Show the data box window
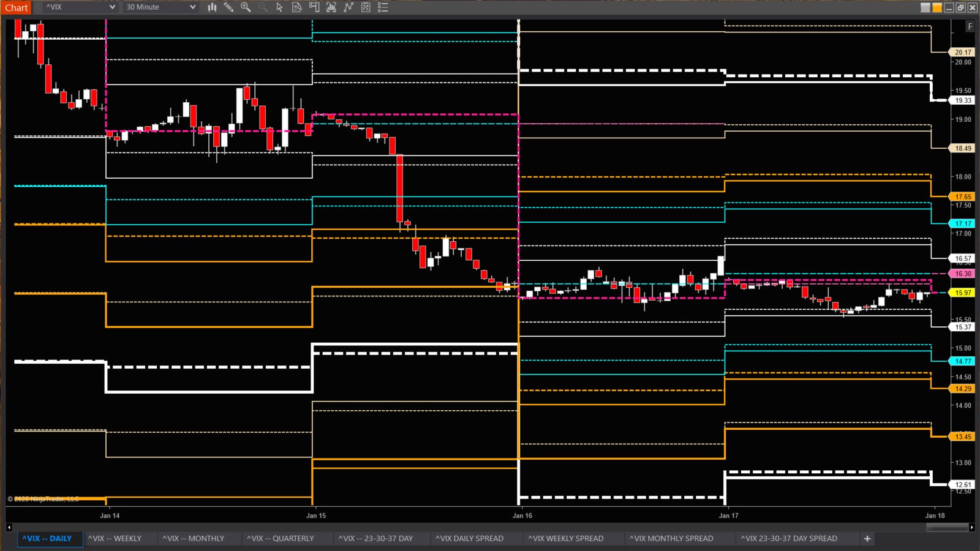This screenshot has height=551, width=980. click(x=297, y=7)
